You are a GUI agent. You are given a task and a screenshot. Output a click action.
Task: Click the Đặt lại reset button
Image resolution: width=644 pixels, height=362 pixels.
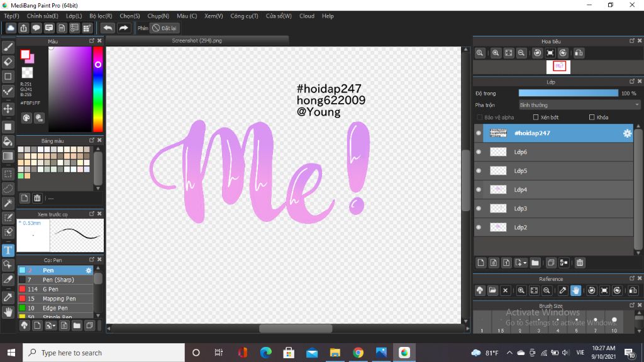(164, 28)
